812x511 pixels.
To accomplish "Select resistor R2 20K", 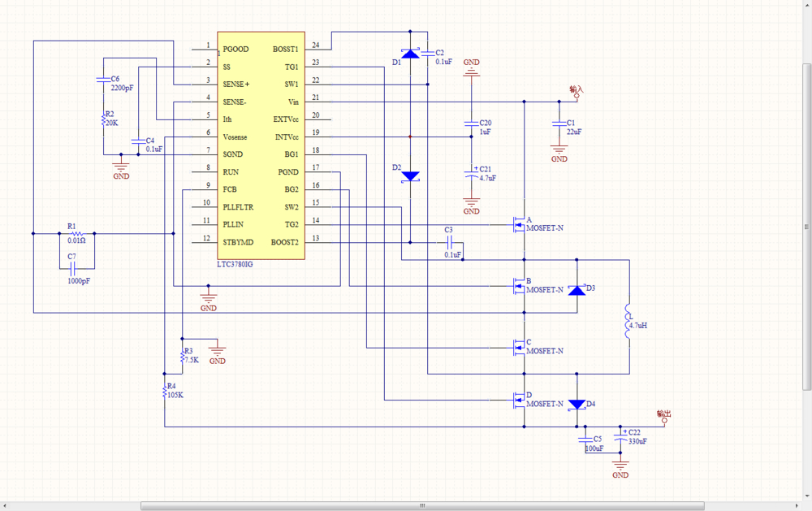I will tap(104, 119).
